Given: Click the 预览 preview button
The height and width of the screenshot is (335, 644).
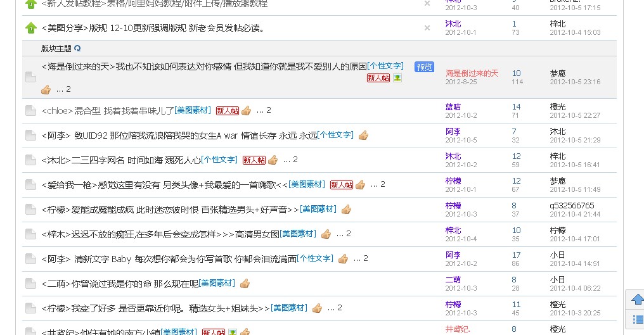Looking at the screenshot, I should (x=424, y=67).
